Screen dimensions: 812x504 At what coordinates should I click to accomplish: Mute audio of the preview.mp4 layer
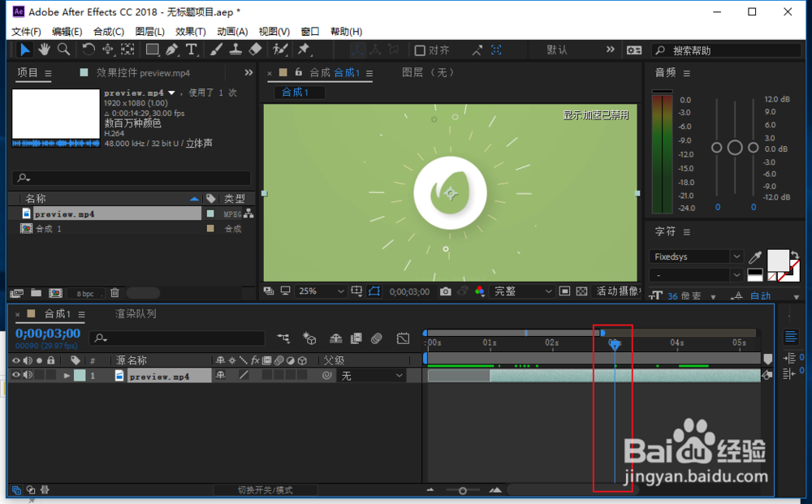pyautogui.click(x=28, y=375)
